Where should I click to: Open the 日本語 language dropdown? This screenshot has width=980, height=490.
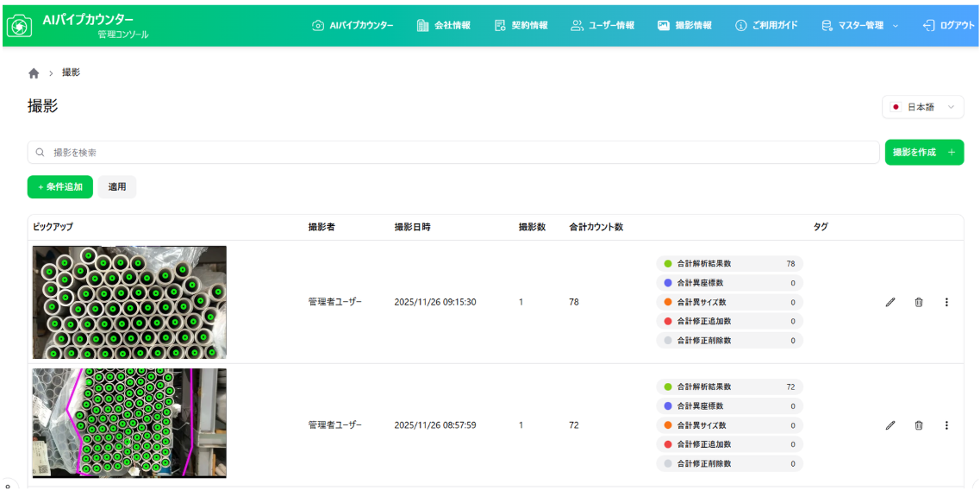[x=922, y=107]
